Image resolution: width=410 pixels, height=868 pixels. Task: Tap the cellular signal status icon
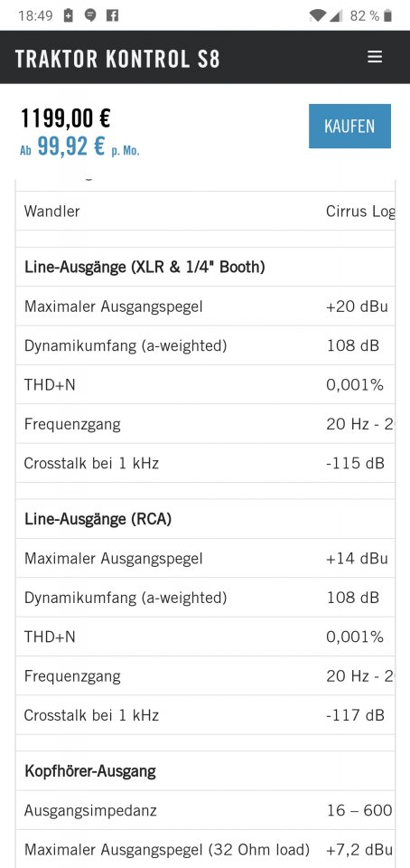(336, 15)
